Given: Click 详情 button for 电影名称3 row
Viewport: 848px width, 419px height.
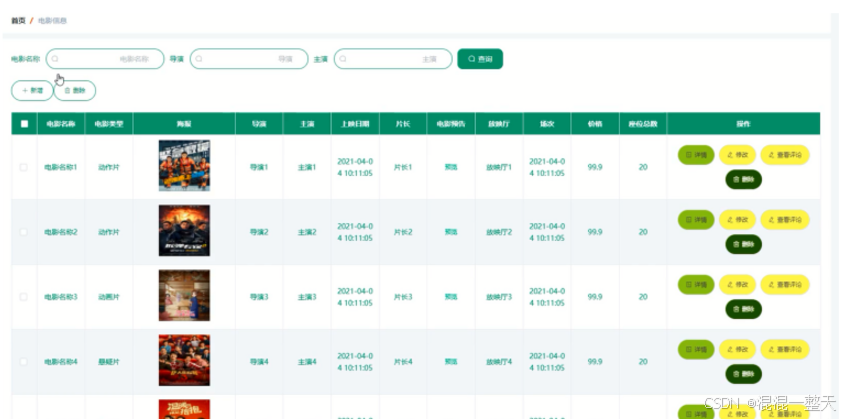Looking at the screenshot, I should (x=696, y=285).
